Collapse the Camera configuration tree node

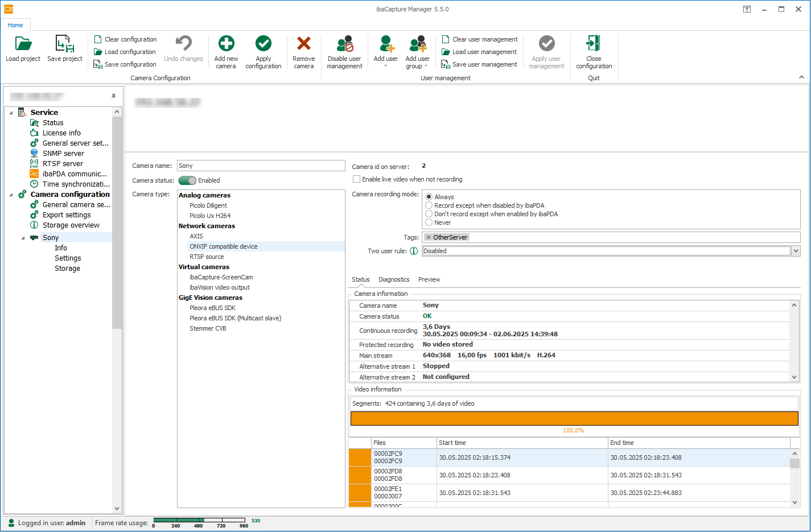[x=11, y=195]
